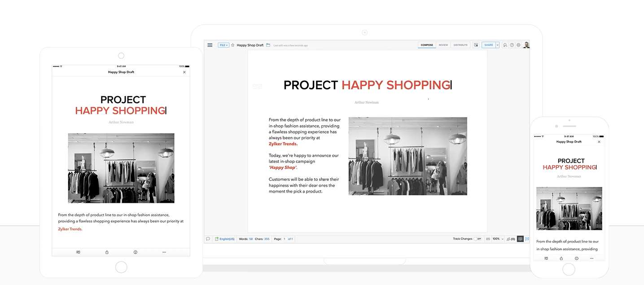Image resolution: width=644 pixels, height=285 pixels.
Task: Select the store photo in laptop document
Action: pyautogui.click(x=408, y=156)
